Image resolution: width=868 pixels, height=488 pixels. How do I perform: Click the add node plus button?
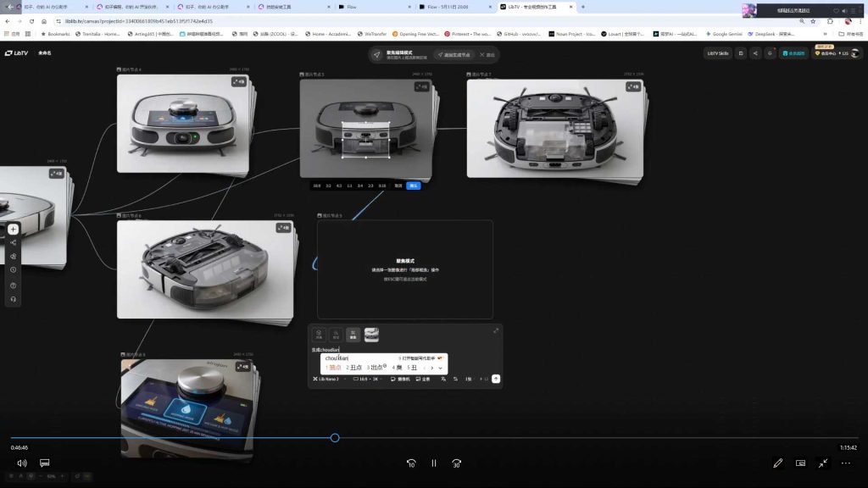point(14,229)
